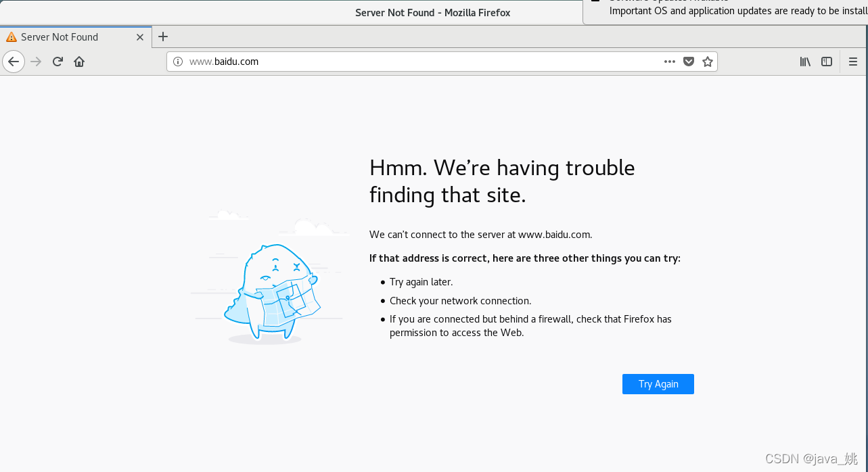
Task: Bookmark this page with the star
Action: [708, 62]
